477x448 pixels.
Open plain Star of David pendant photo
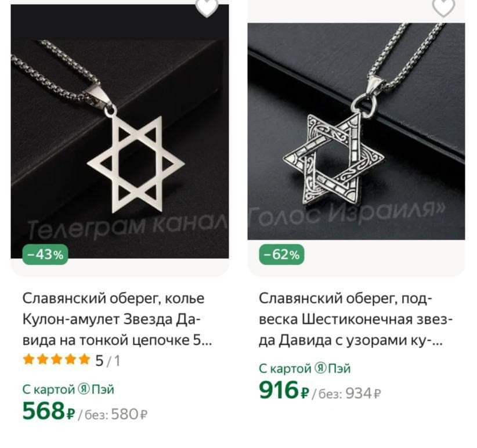(120, 131)
